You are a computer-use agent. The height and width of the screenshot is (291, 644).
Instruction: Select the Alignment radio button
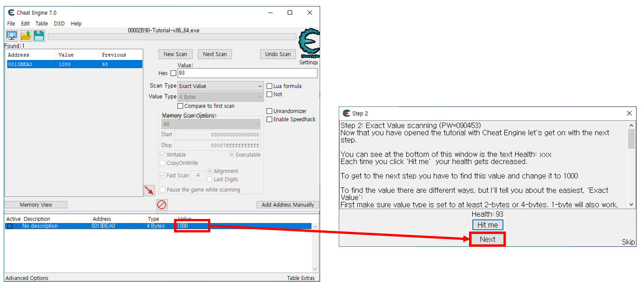[210, 171]
